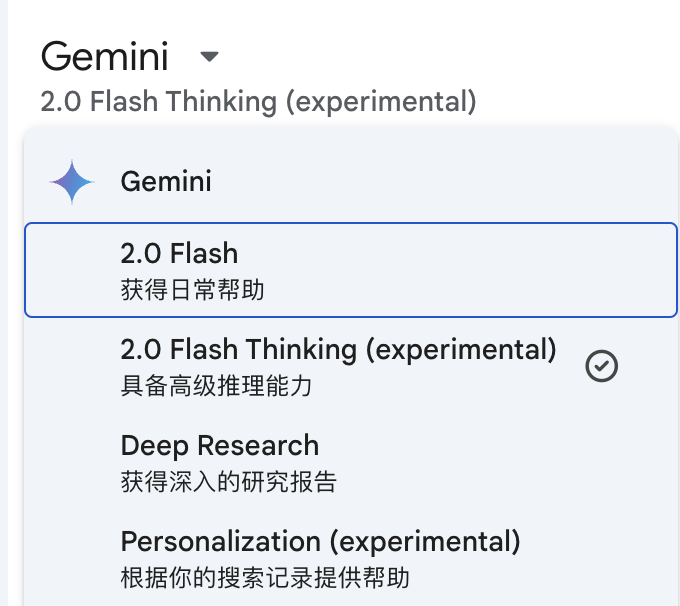Click the word "Thinking" in the menu list
Image resolution: width=680 pixels, height=606 pixels.
click(x=302, y=350)
